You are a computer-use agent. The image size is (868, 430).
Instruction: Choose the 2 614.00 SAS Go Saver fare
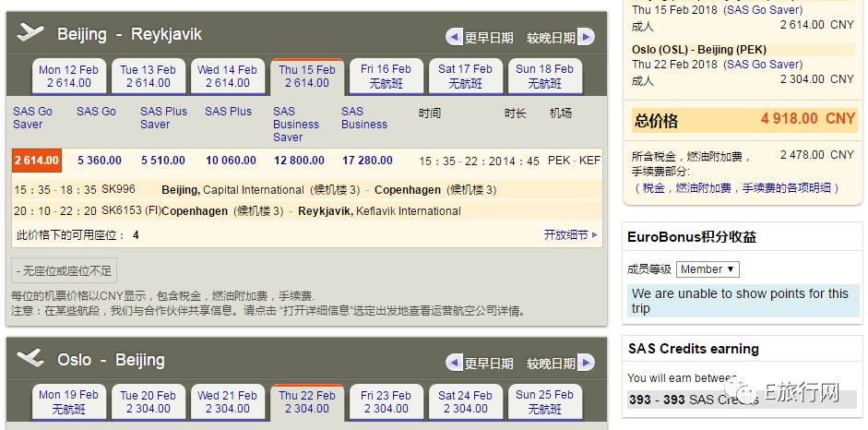click(x=37, y=161)
